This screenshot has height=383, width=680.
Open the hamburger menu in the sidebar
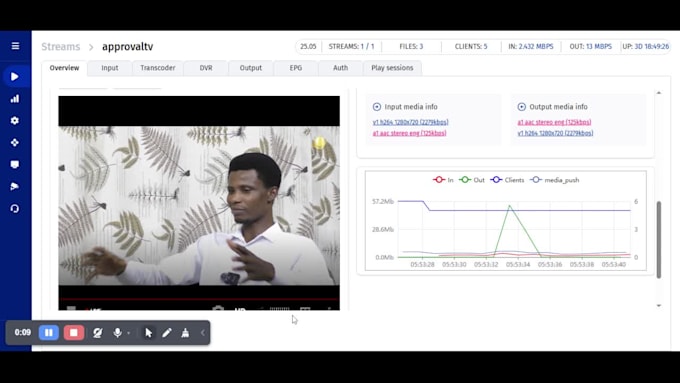coord(15,46)
